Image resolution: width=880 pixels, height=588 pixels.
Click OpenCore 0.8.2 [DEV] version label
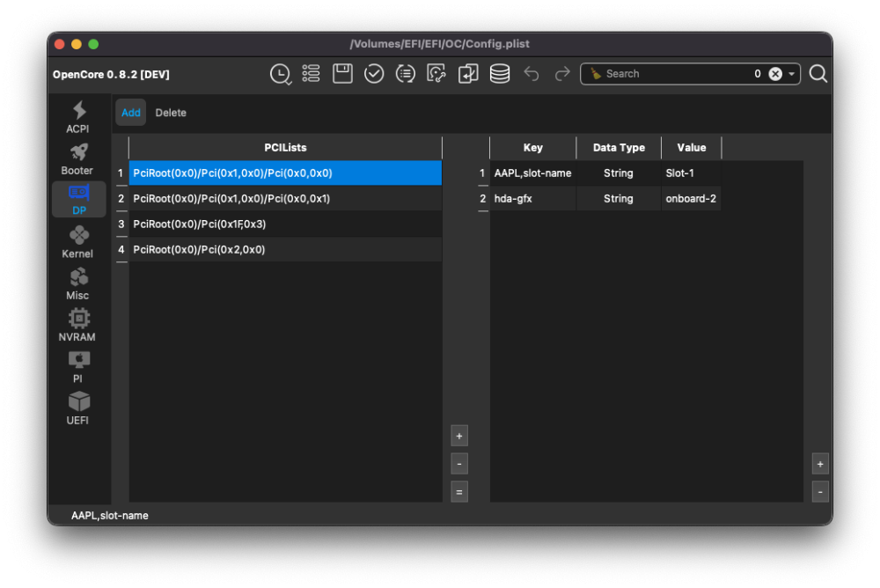click(111, 74)
